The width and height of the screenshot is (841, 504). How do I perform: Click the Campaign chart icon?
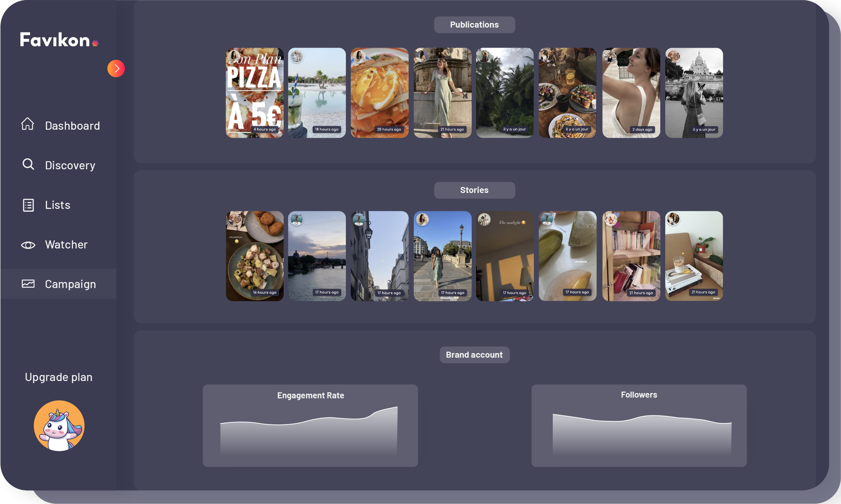[x=28, y=284]
